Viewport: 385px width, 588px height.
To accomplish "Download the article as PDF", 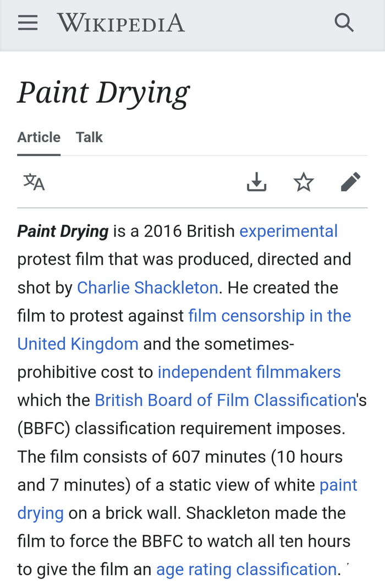I will (256, 182).
